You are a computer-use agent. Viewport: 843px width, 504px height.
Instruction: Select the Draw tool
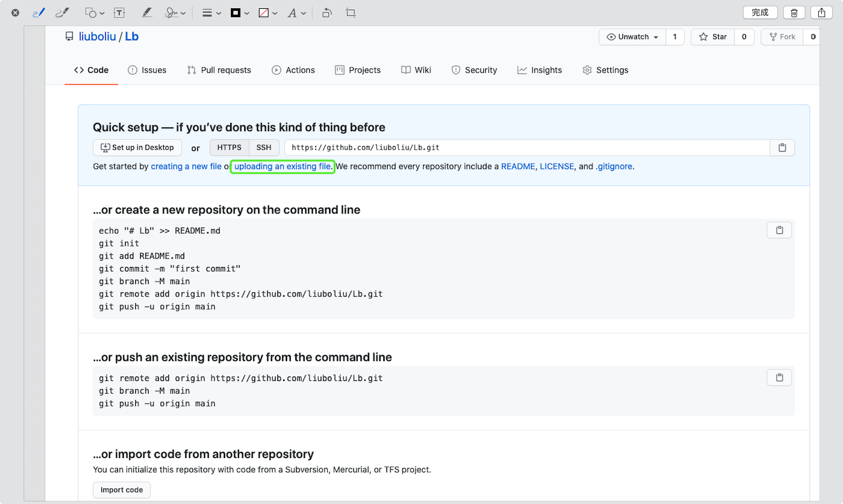tap(62, 12)
